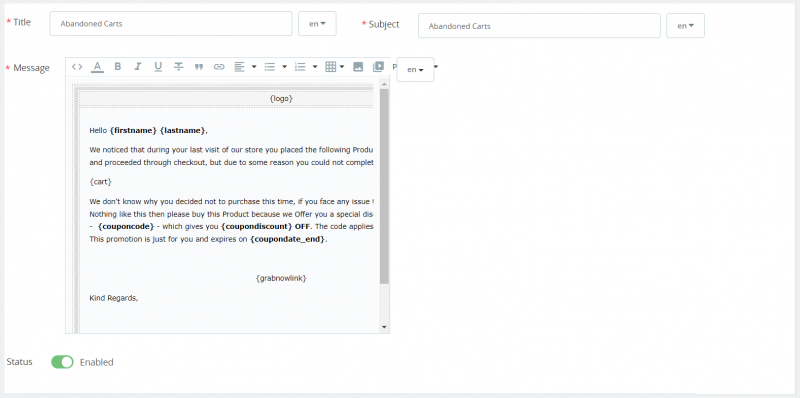Click the {coupondiscount} placeholder
Viewport: 800px width, 398px height.
(257, 226)
